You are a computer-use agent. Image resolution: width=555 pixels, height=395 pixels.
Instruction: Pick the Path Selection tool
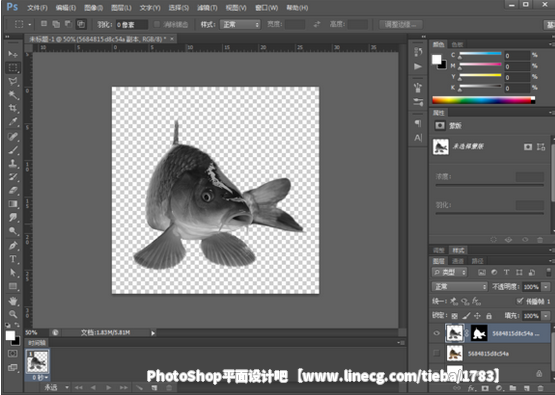(x=13, y=273)
